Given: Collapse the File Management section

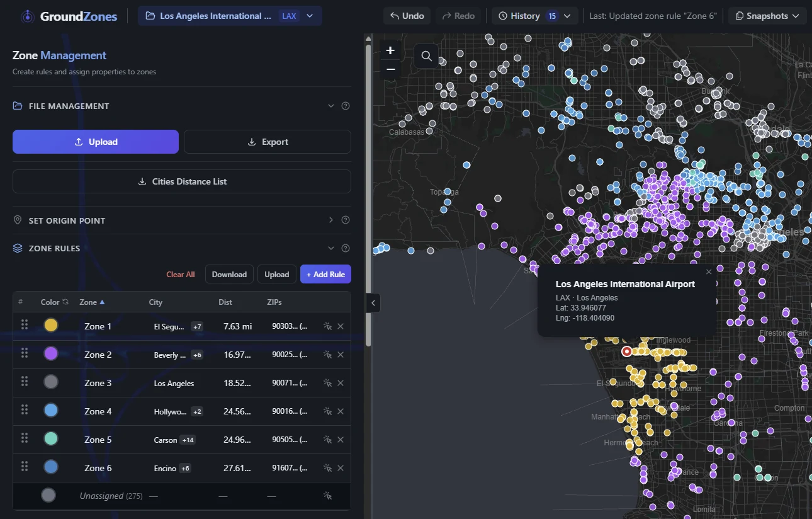Looking at the screenshot, I should pos(331,106).
